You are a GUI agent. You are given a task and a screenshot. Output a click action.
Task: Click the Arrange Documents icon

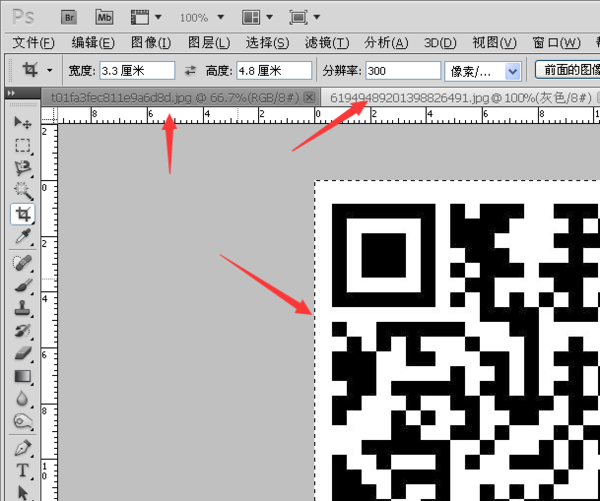point(251,17)
